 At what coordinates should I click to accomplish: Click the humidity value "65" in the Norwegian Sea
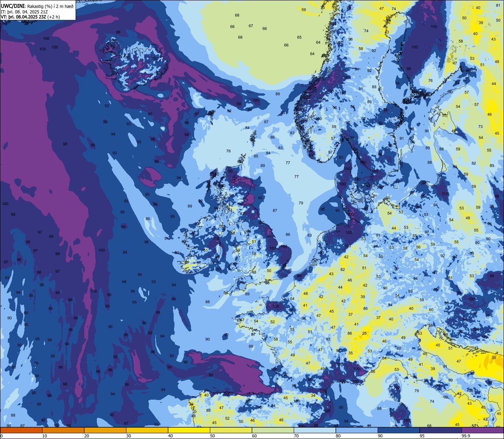click(x=299, y=37)
